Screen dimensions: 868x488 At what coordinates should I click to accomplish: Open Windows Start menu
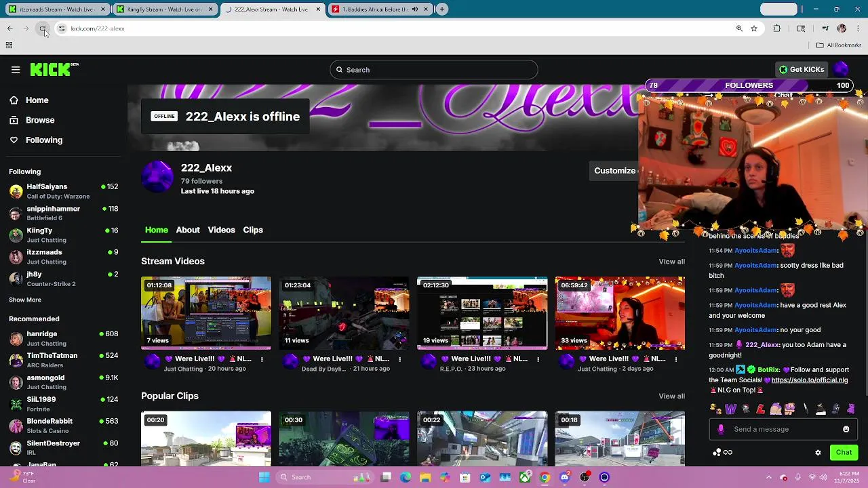(264, 477)
